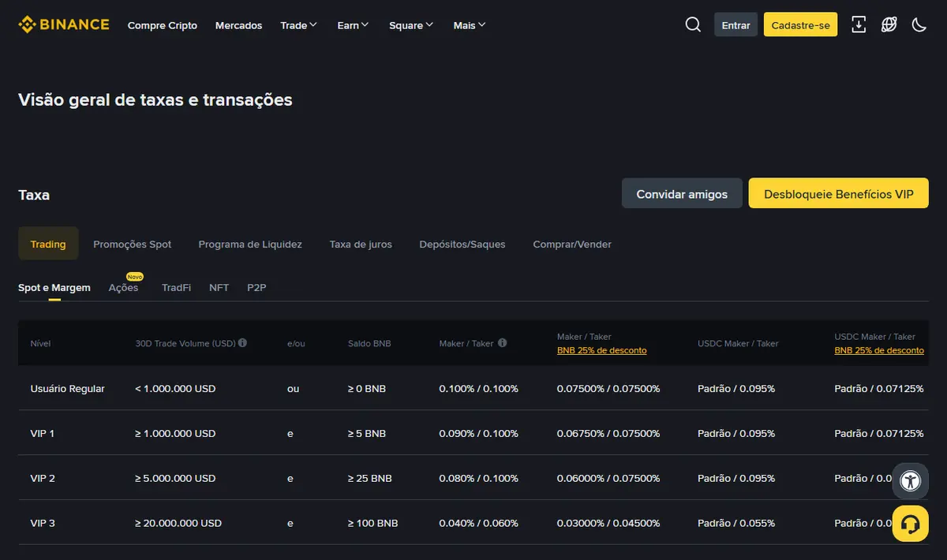Click Convidar amigos button
This screenshot has width=947, height=560.
coord(682,193)
